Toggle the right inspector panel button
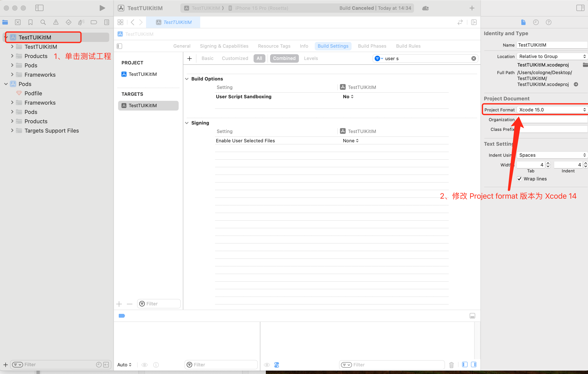The height and width of the screenshot is (374, 588). [x=580, y=8]
